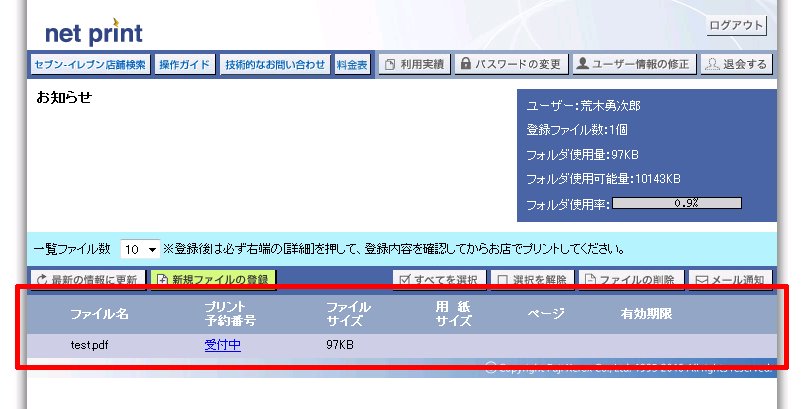This screenshot has height=409, width=805.
Task: Open パスワードの変更 password change
Action: 510,64
